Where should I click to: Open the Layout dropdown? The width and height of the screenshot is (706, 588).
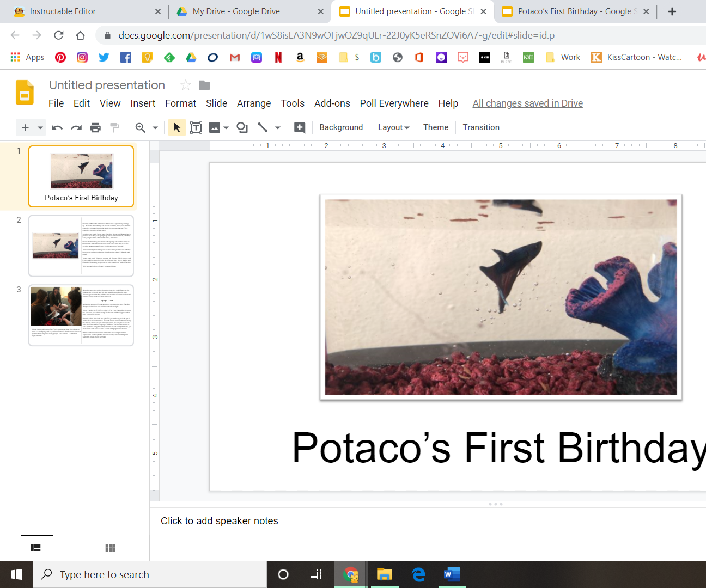click(x=393, y=127)
